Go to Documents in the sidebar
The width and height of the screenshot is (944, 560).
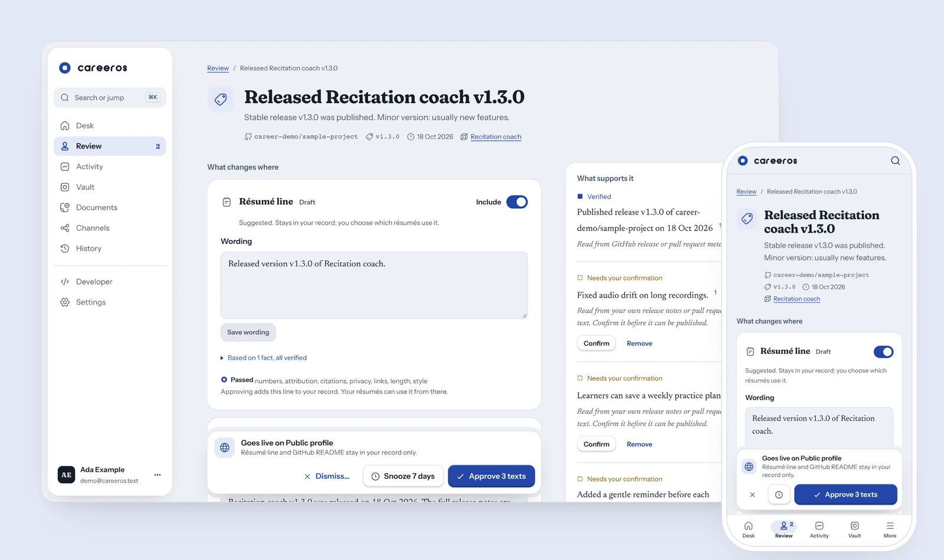click(x=110, y=207)
